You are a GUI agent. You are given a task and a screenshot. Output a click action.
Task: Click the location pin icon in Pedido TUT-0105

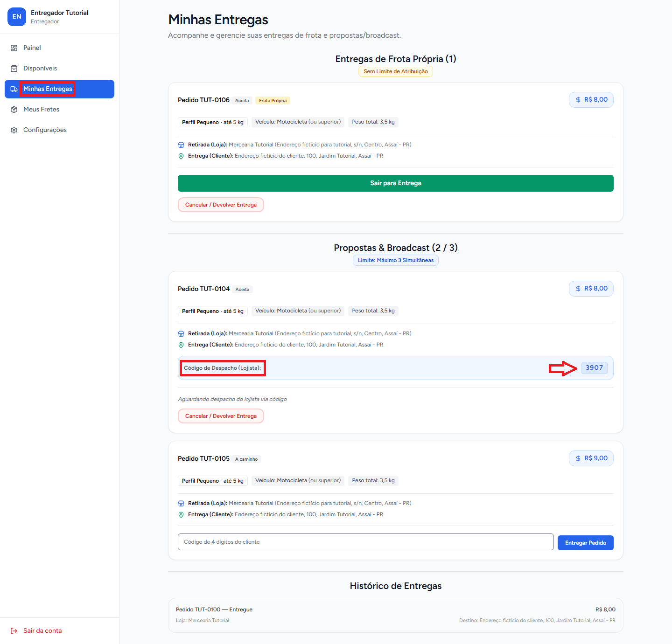point(181,515)
